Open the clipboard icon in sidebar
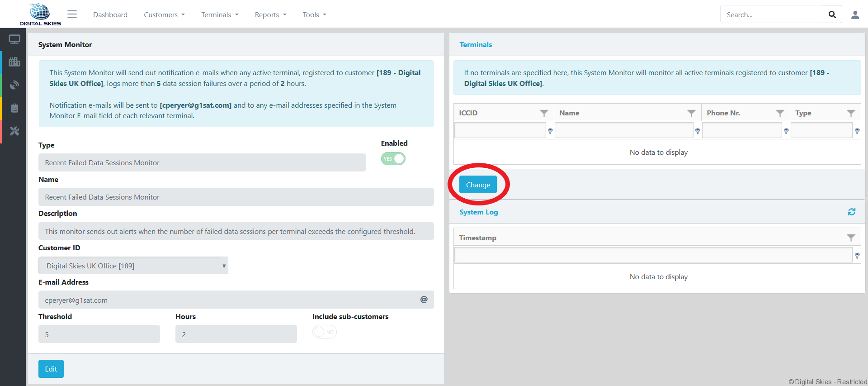Viewport: 868px width, 386px height. (14, 108)
